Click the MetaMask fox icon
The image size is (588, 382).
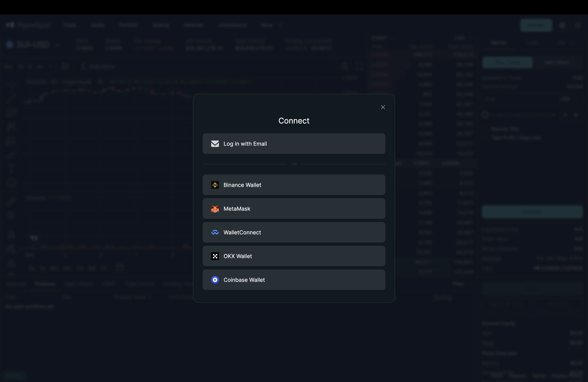coord(215,209)
